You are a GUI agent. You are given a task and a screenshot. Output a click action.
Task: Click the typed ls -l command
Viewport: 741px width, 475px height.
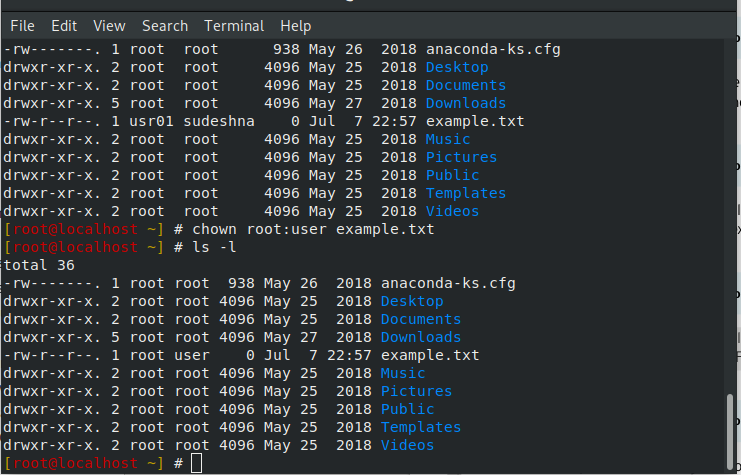(214, 247)
